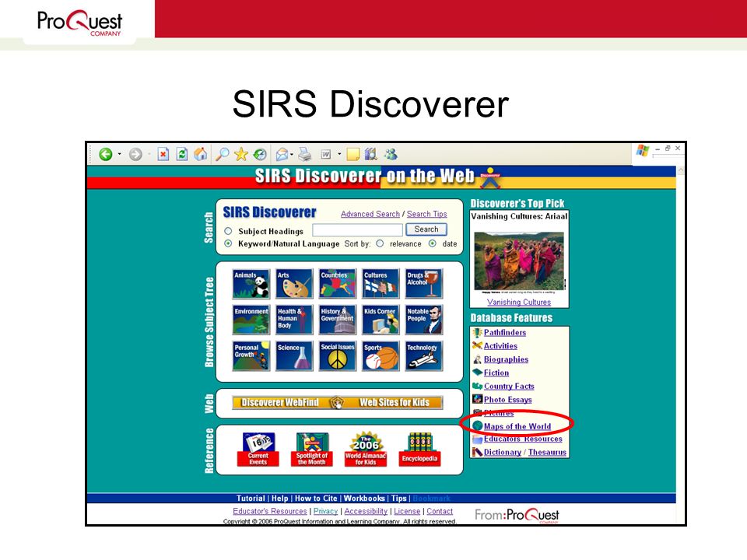
Task: Open Current Events reference icon
Action: coord(258,449)
